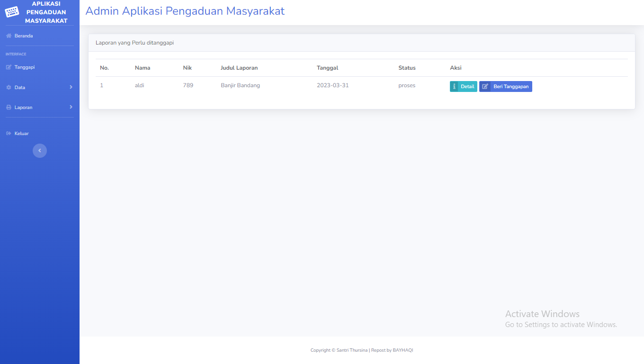644x364 pixels.
Task: Expand the Data submenu chevron
Action: [x=71, y=87]
